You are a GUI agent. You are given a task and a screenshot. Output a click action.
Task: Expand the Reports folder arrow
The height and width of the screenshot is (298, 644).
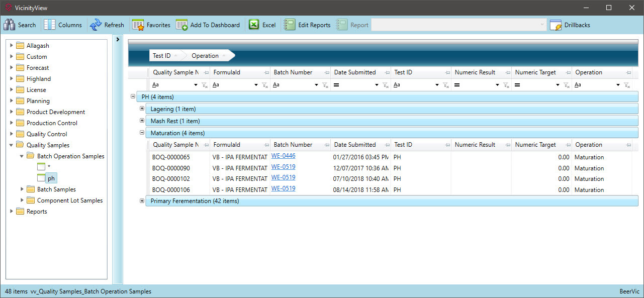coord(12,212)
